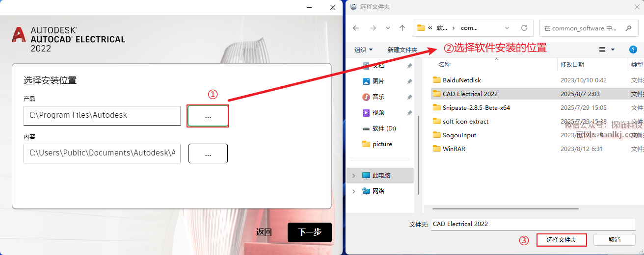Open the recent locations dropdown arrow
This screenshot has width=644, height=255.
[x=388, y=28]
